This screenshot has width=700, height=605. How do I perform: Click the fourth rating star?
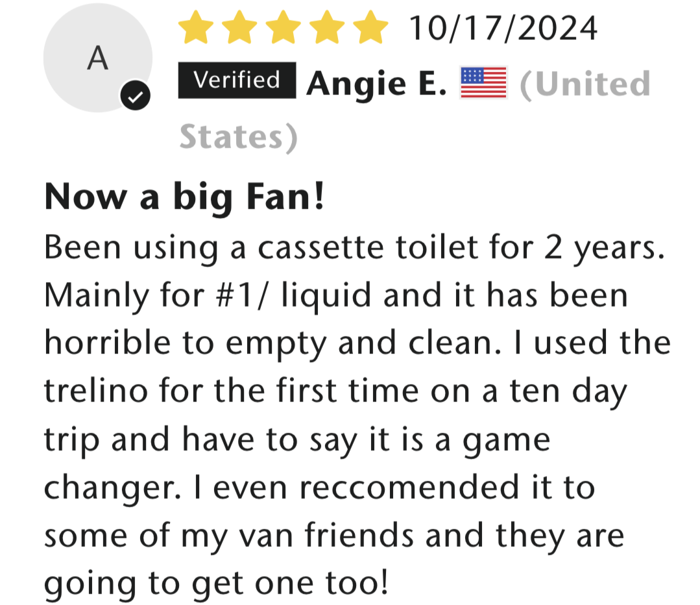[x=327, y=28]
